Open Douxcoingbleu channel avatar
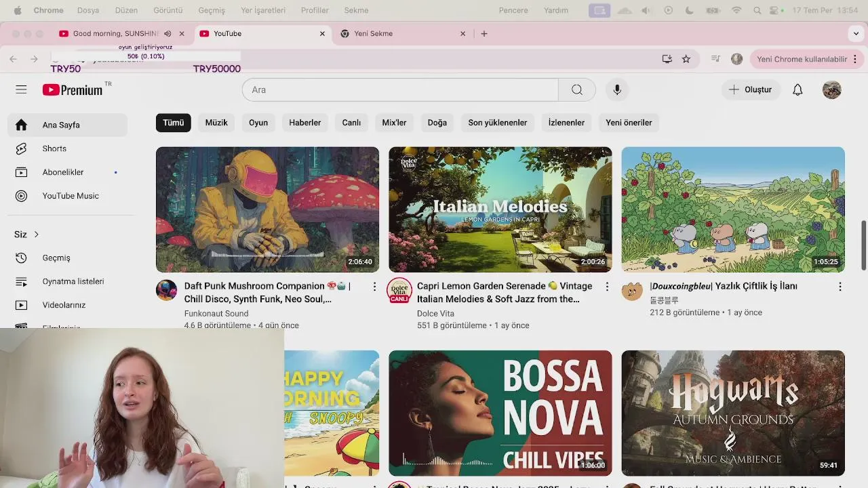Image resolution: width=868 pixels, height=488 pixels. pyautogui.click(x=632, y=290)
